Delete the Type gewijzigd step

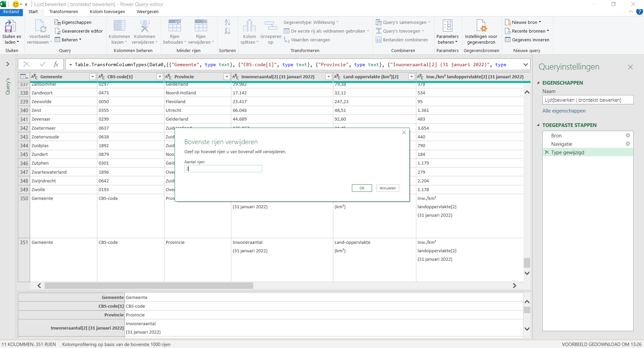547,152
